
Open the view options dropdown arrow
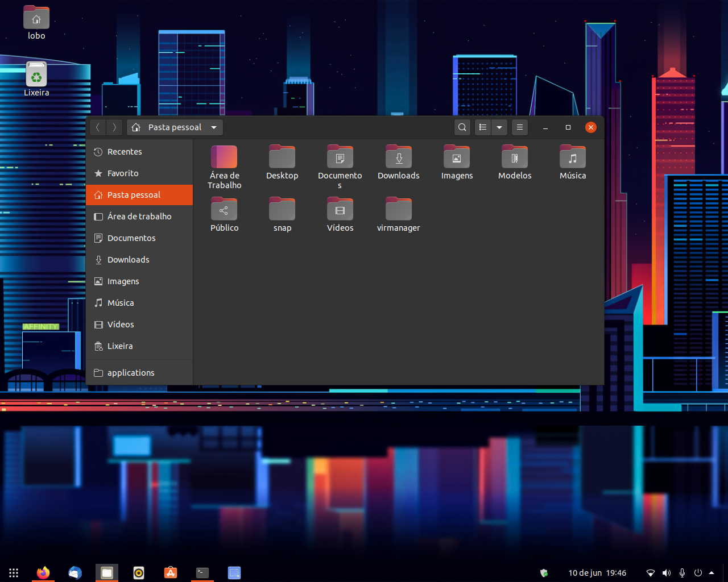(499, 127)
